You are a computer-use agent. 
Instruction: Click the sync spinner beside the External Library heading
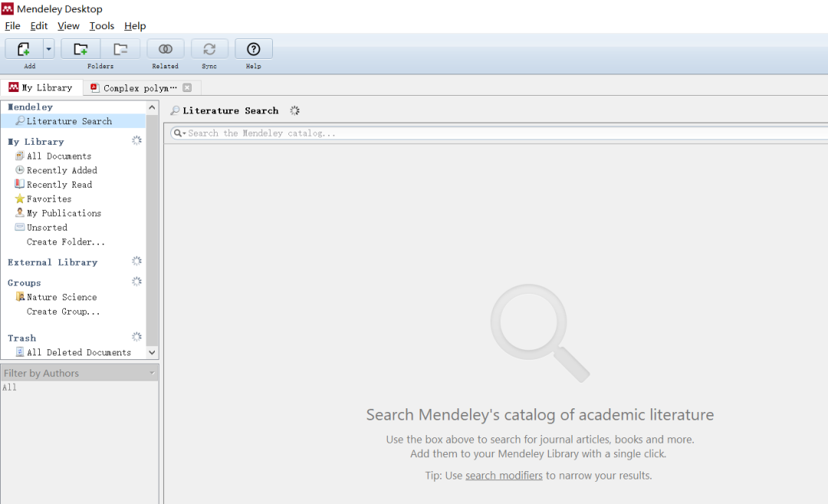(x=136, y=261)
